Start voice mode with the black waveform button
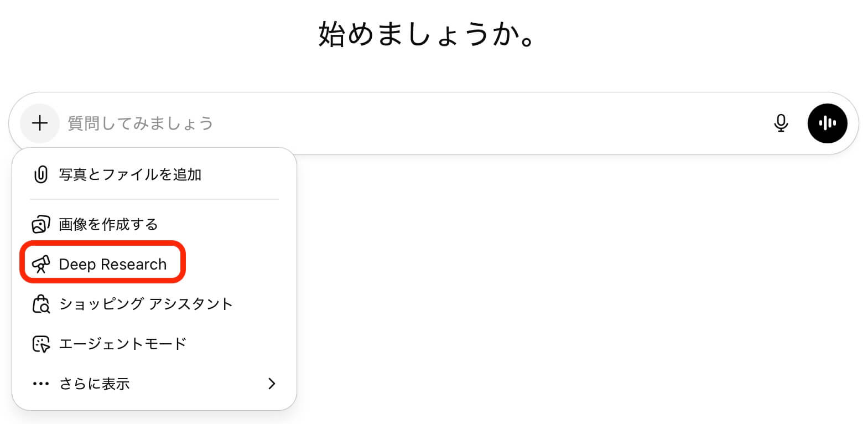 (827, 123)
